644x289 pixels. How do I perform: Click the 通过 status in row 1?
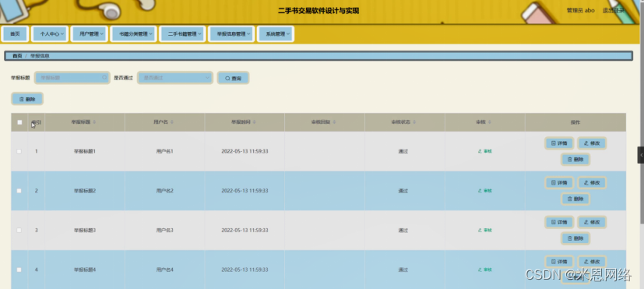(x=403, y=151)
